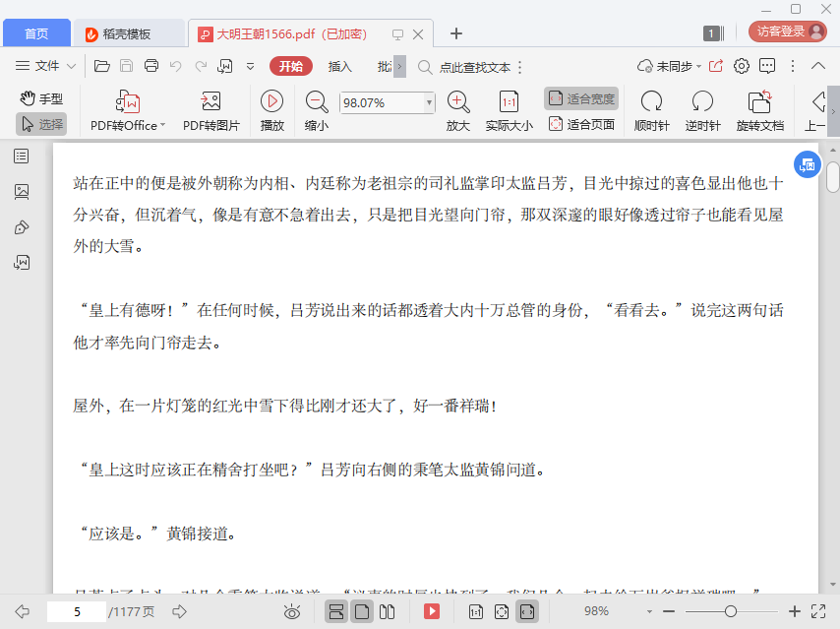This screenshot has height=629, width=840.
Task: Activate the Select tool (选择)
Action: pyautogui.click(x=41, y=124)
